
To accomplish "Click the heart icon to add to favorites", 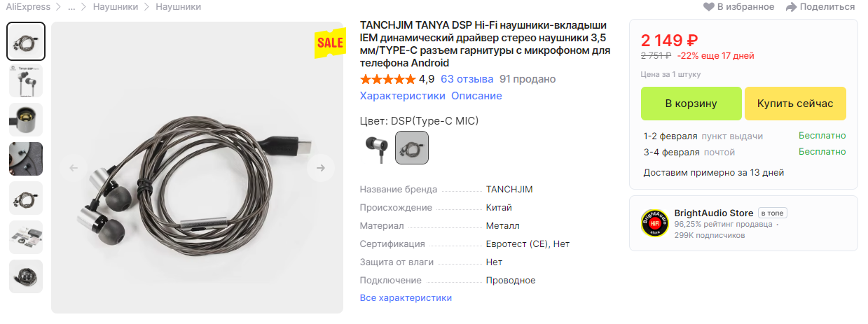I will coord(708,6).
